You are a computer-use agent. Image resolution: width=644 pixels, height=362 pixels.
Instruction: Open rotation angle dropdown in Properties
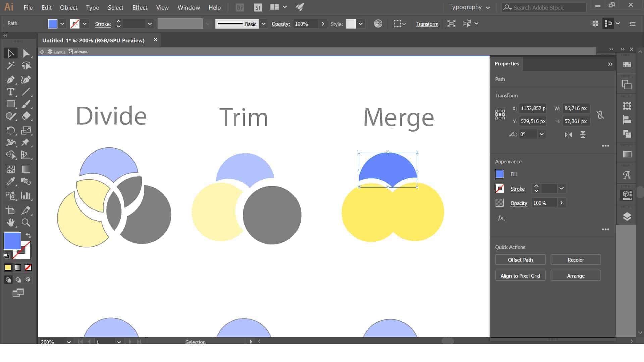pos(541,134)
